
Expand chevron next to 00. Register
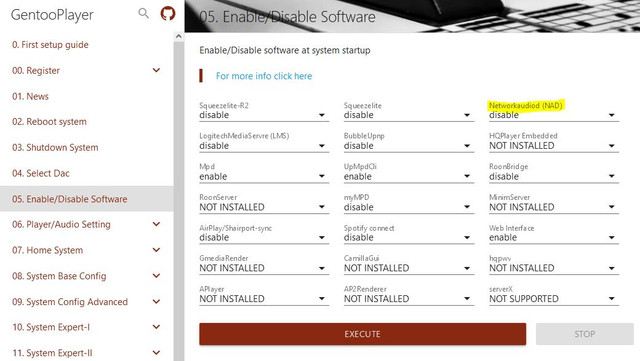pyautogui.click(x=156, y=70)
